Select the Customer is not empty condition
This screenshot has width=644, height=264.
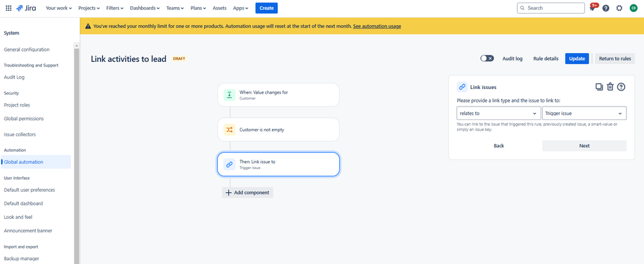click(x=278, y=130)
